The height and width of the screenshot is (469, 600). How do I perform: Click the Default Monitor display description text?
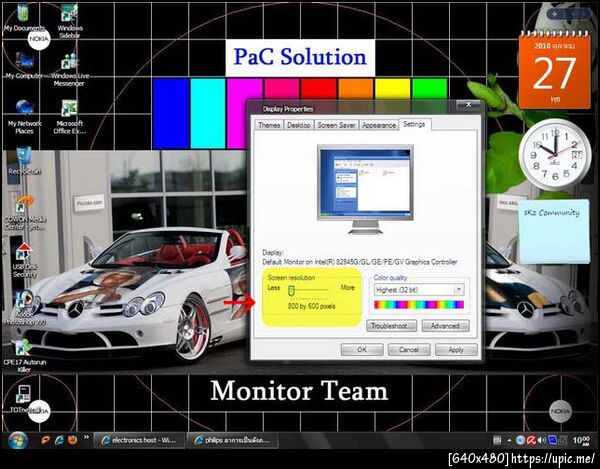tap(360, 262)
